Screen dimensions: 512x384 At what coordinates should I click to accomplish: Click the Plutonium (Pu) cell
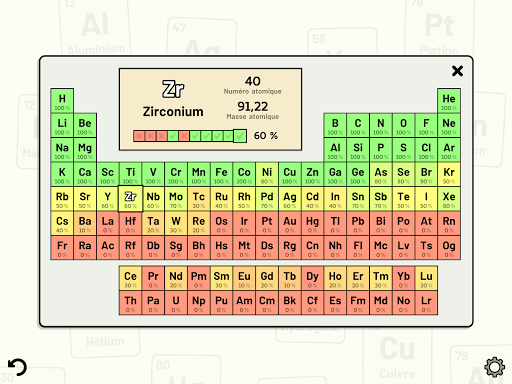(221, 303)
